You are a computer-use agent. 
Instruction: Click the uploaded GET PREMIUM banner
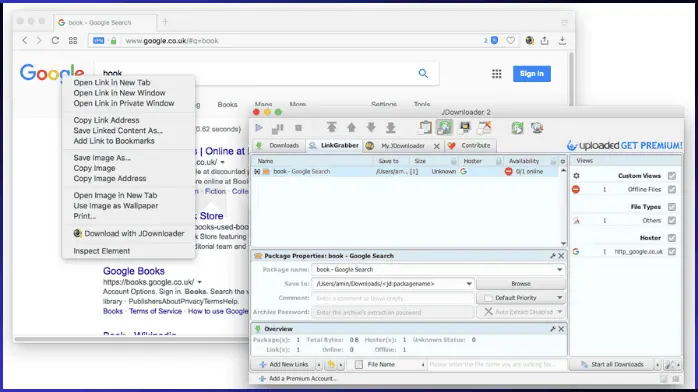coord(624,145)
